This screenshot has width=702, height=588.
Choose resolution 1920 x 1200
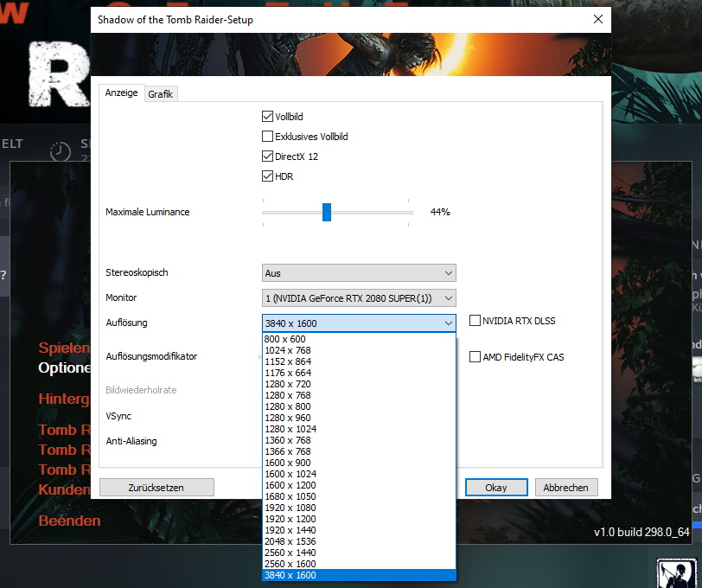[x=359, y=519]
